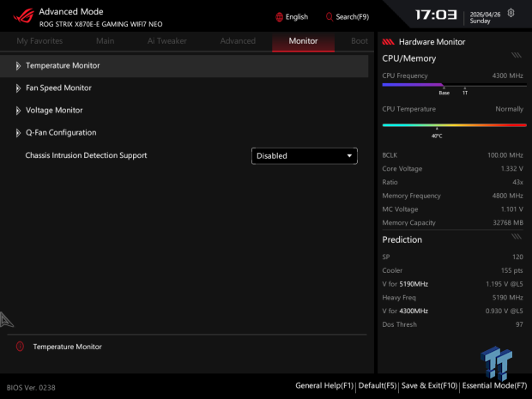Viewport: 532px width, 399px height.
Task: Switch to Essential Mode(F7)
Action: [x=495, y=386]
